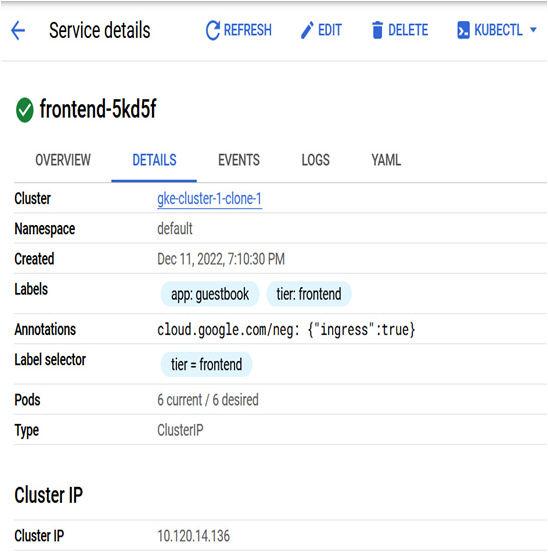
Task: Click the REFRESH button label
Action: [248, 30]
